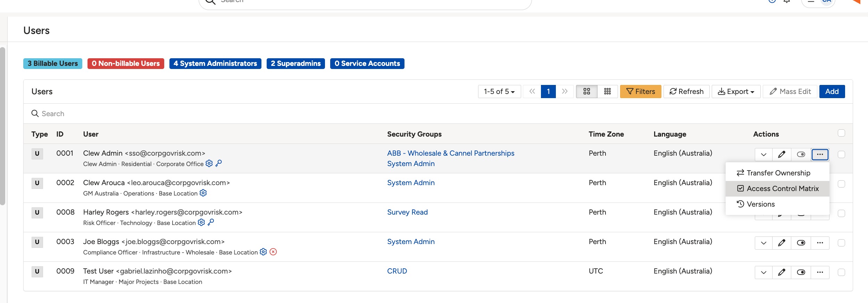Switch to small grid view icon
This screenshot has width=868, height=303.
(608, 92)
